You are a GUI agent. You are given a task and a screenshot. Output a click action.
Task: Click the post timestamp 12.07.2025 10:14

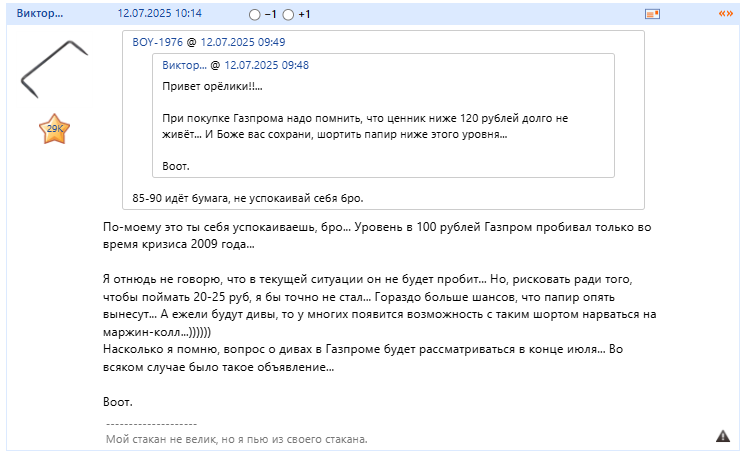coord(159,13)
